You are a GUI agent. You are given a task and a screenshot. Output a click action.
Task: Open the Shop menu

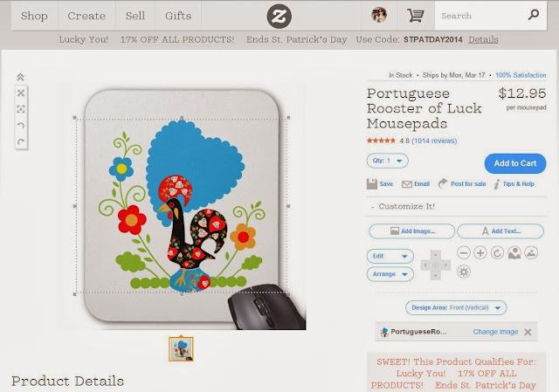34,16
